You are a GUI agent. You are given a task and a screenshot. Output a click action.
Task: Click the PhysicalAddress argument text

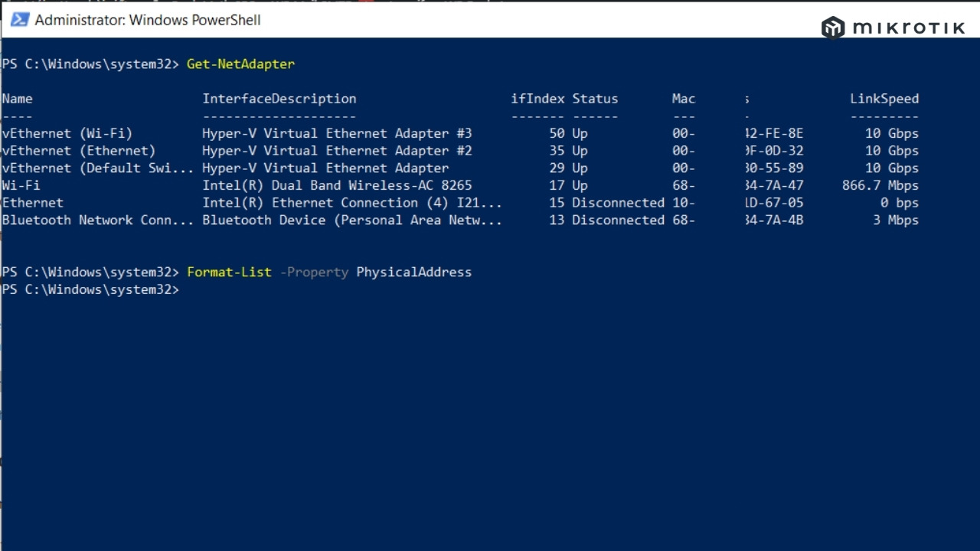coord(413,272)
